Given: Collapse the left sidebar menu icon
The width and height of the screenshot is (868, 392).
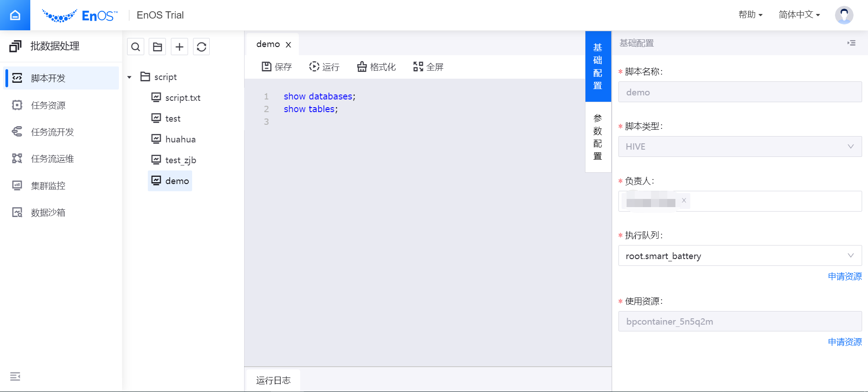Looking at the screenshot, I should pyautogui.click(x=15, y=376).
